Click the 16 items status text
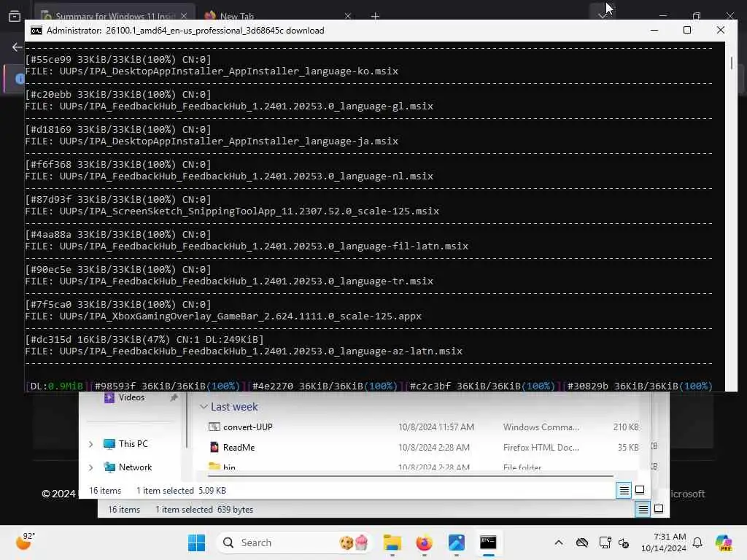The height and width of the screenshot is (560, 747). [x=105, y=491]
